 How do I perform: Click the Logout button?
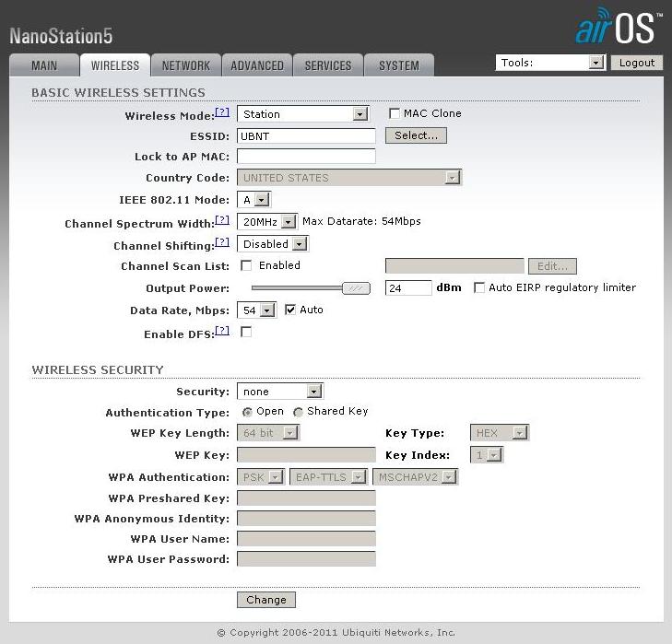pyautogui.click(x=637, y=63)
